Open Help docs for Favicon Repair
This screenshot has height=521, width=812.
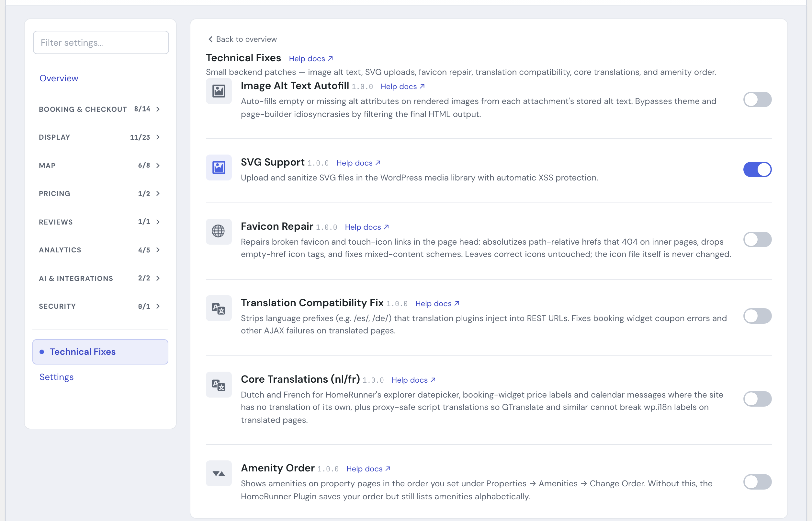click(x=367, y=227)
